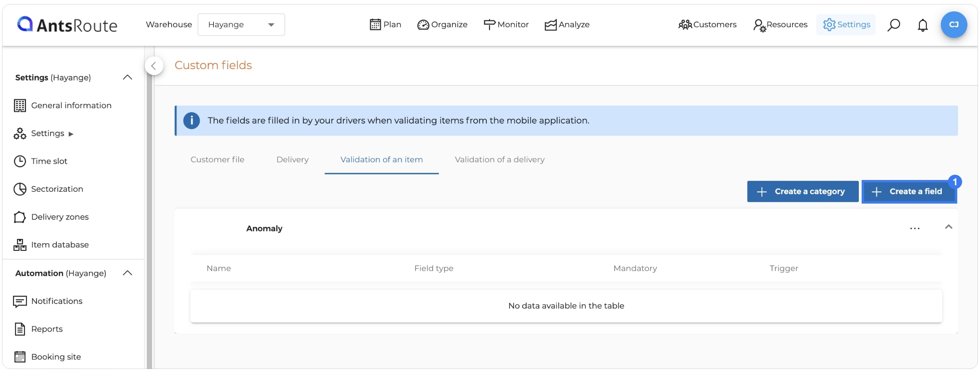The image size is (980, 373).
Task: Open Delivery zones settings
Action: click(x=60, y=217)
